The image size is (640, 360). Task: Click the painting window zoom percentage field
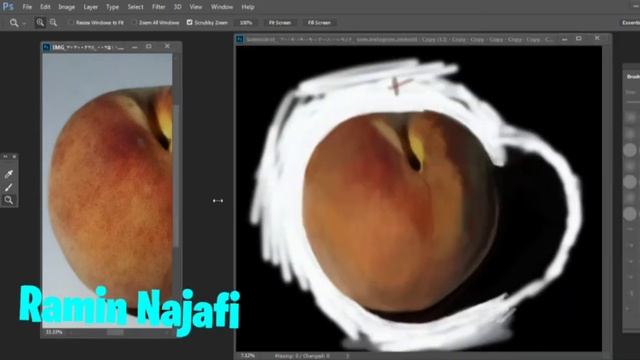click(x=247, y=356)
